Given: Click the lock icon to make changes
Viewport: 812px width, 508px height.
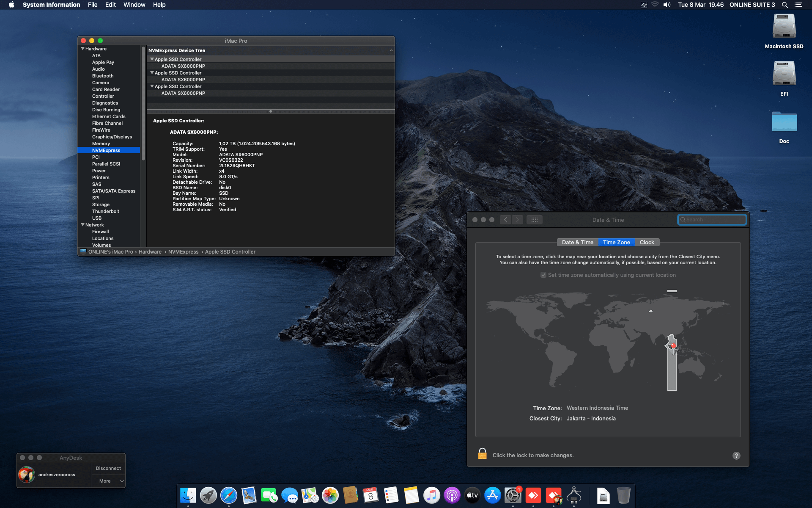Looking at the screenshot, I should pos(482,454).
